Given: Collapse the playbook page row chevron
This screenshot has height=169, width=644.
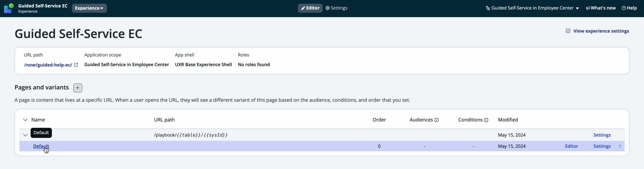Looking at the screenshot, I should 25,135.
